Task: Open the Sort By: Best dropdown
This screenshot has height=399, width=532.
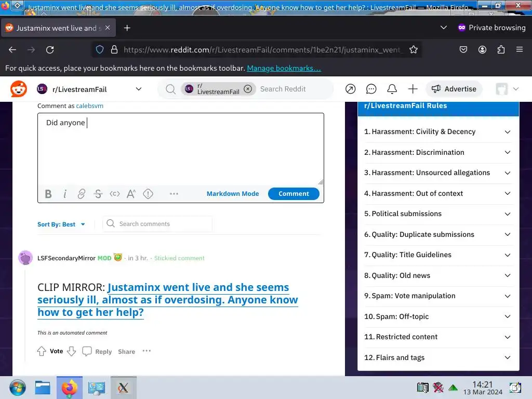Action: coord(61,224)
